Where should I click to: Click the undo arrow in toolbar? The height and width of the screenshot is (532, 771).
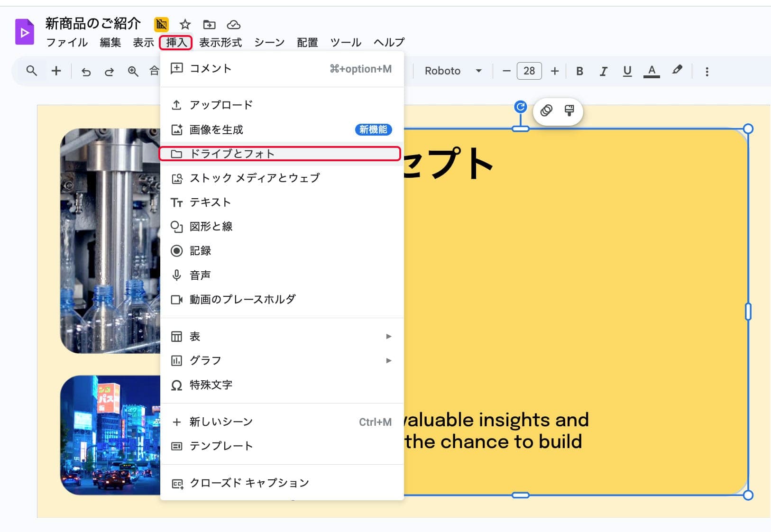pyautogui.click(x=86, y=72)
